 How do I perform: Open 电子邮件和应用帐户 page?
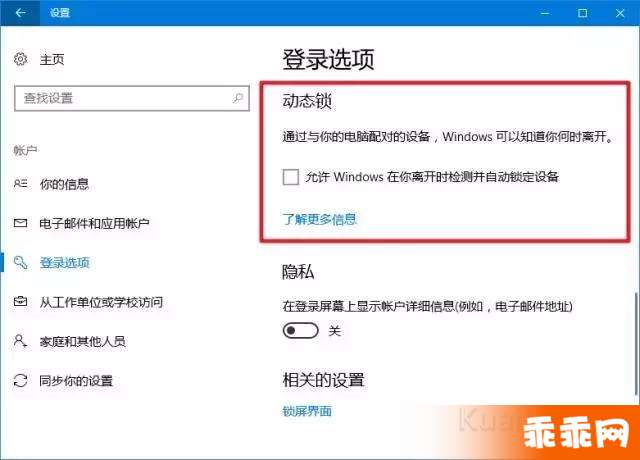click(94, 223)
